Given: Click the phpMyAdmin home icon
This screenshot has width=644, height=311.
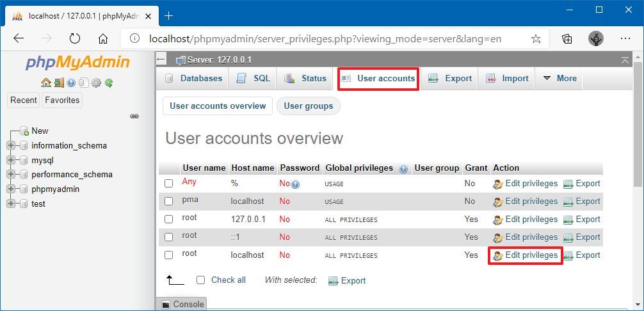Looking at the screenshot, I should 45,83.
